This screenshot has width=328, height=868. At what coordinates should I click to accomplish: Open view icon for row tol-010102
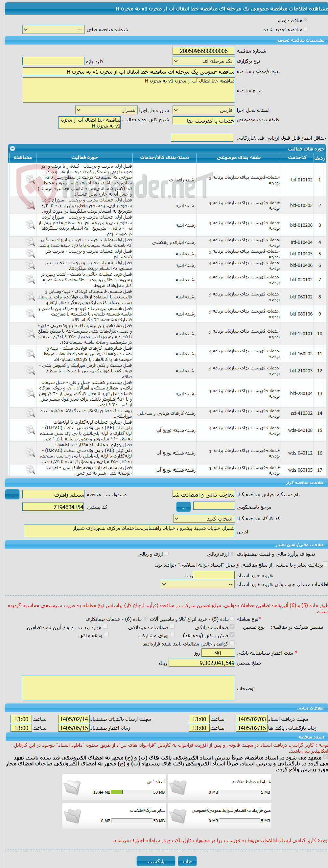(30, 180)
